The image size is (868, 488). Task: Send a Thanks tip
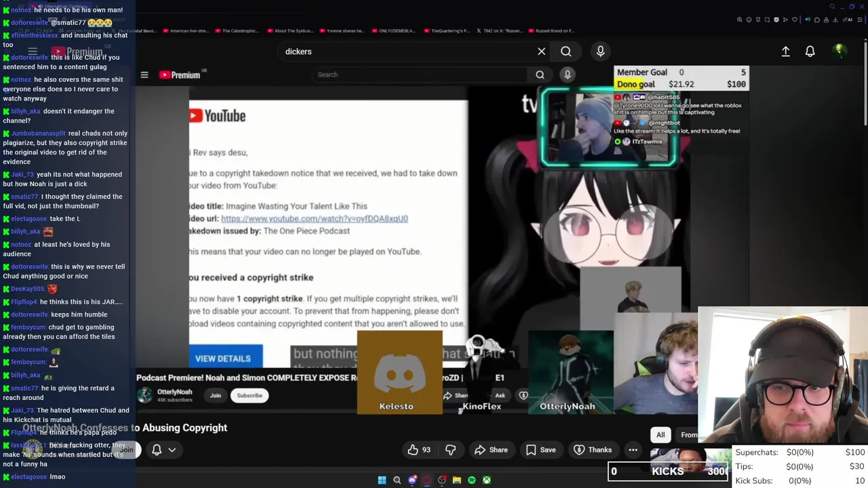pyautogui.click(x=593, y=449)
